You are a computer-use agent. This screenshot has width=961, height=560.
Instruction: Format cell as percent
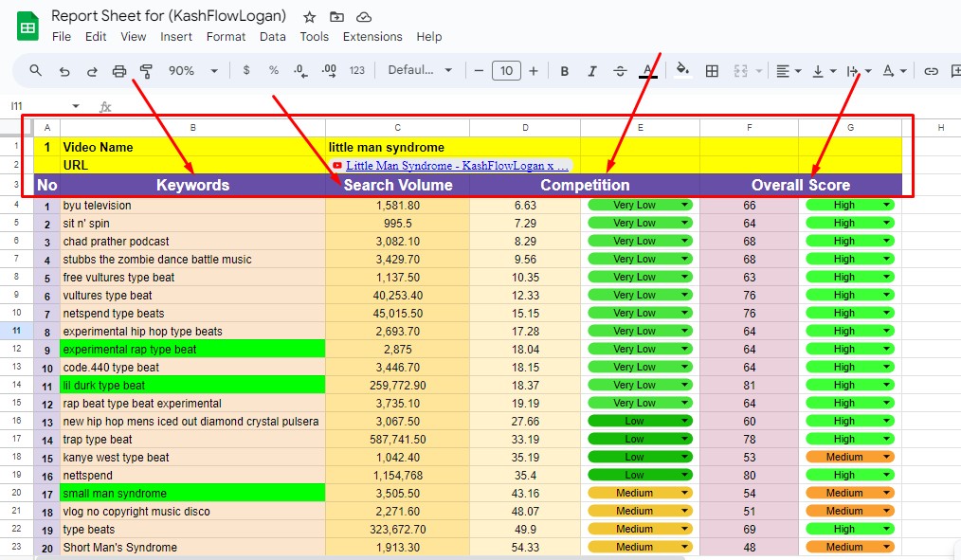273,70
